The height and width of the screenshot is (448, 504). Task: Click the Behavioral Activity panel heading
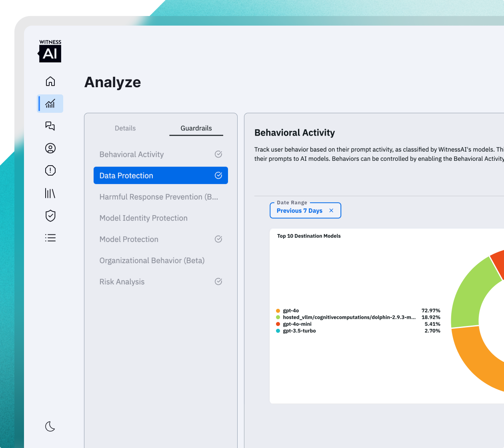(295, 133)
